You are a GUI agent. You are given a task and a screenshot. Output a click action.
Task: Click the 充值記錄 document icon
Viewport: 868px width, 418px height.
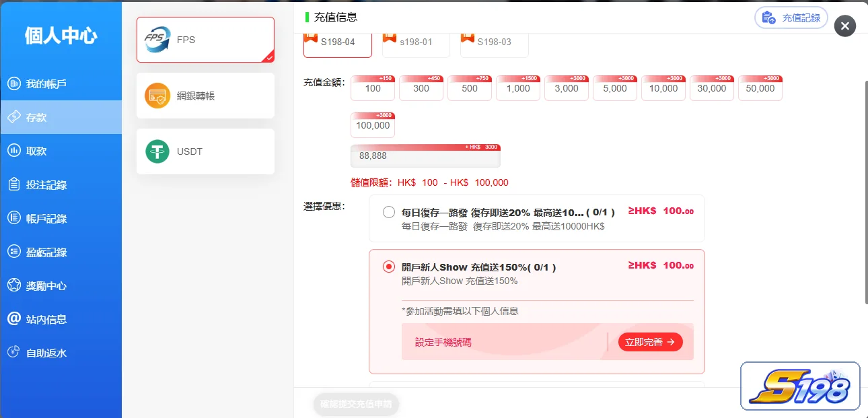768,18
